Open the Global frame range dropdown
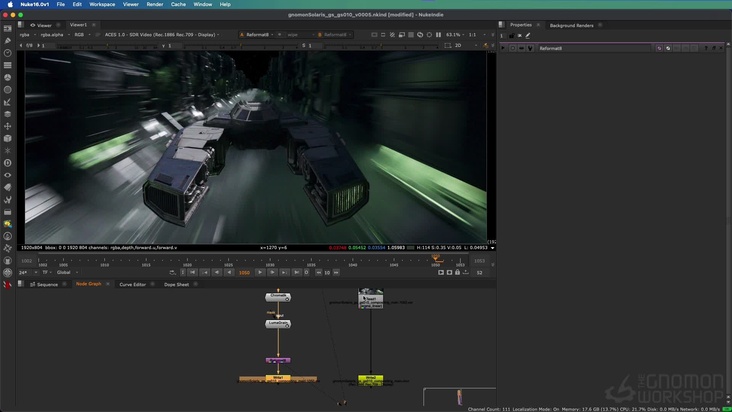 click(67, 272)
